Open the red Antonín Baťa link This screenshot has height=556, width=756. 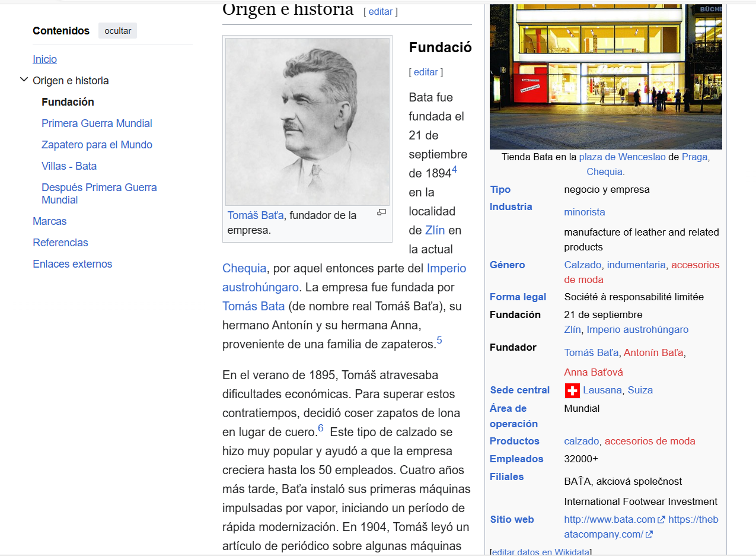click(x=654, y=353)
